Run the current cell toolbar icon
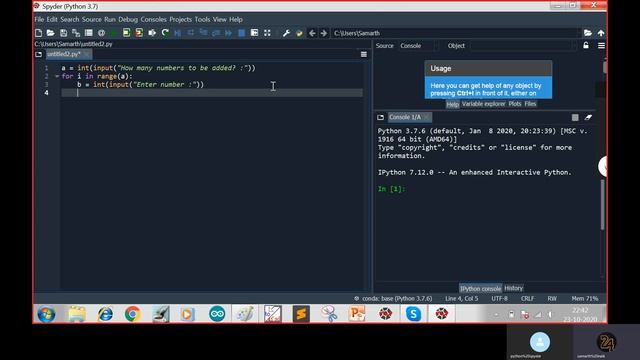This screenshot has width=640, height=360. [127, 33]
